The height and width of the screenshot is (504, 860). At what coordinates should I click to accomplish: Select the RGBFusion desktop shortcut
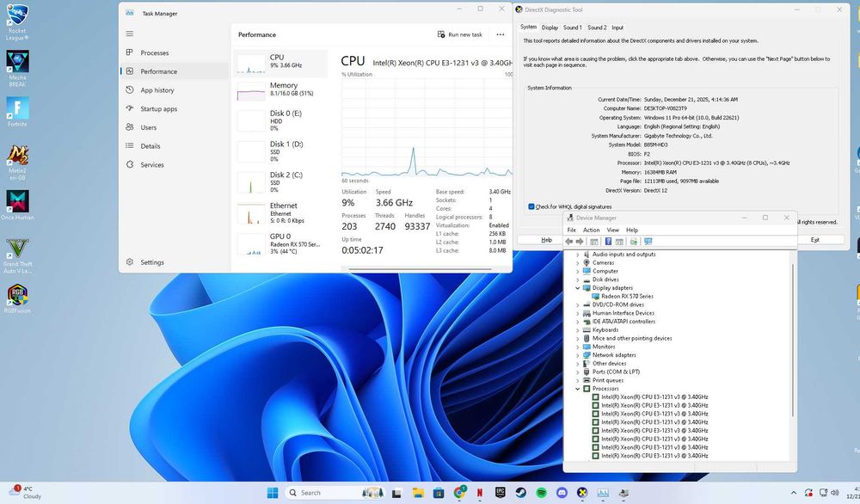[x=17, y=299]
